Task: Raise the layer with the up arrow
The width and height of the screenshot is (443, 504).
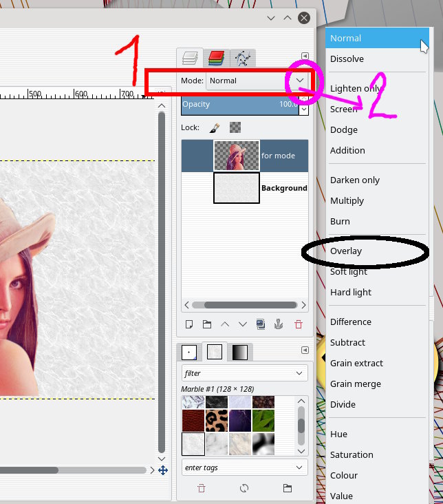Action: tap(225, 324)
